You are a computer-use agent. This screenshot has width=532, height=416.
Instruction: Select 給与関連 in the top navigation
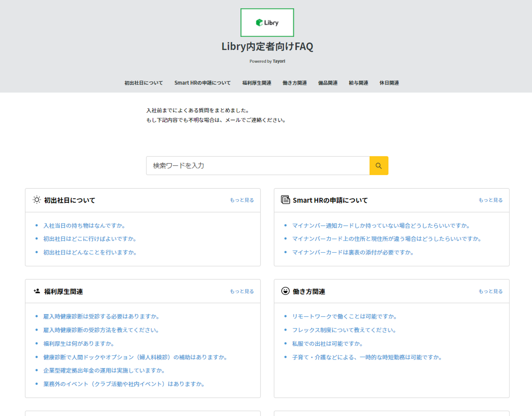tap(359, 83)
